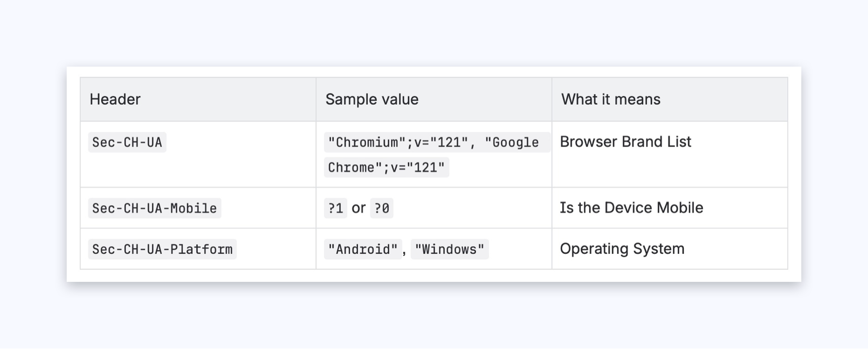The height and width of the screenshot is (349, 868).
Task: Click the "Android" sample value chip
Action: click(363, 249)
